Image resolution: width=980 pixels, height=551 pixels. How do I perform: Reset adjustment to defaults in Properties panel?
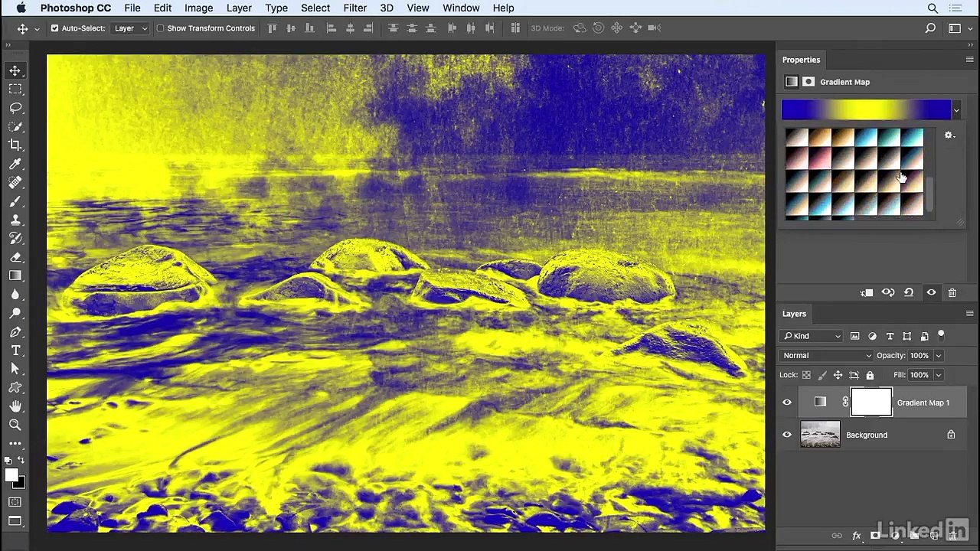(909, 293)
